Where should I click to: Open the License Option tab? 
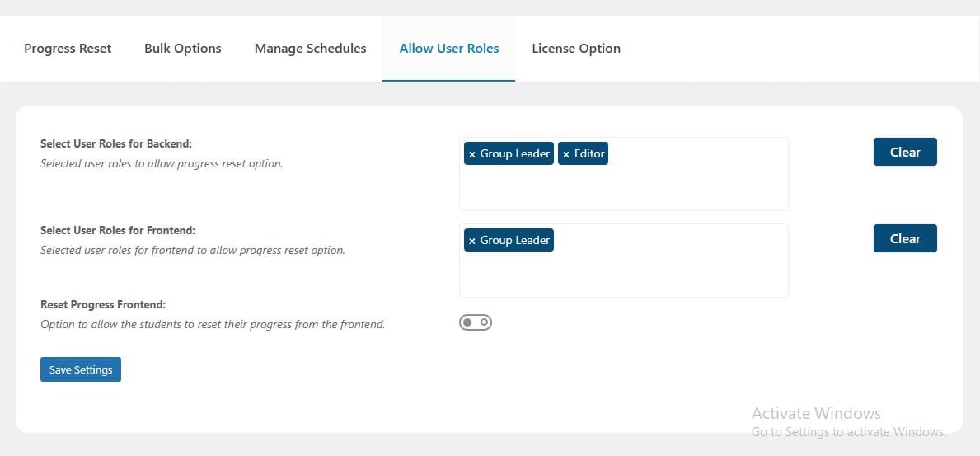point(575,49)
